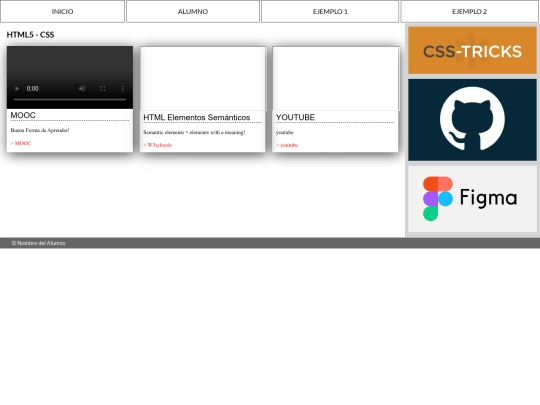This screenshot has width=540, height=405.
Task: Open the video's more options menu
Action: 123,89
